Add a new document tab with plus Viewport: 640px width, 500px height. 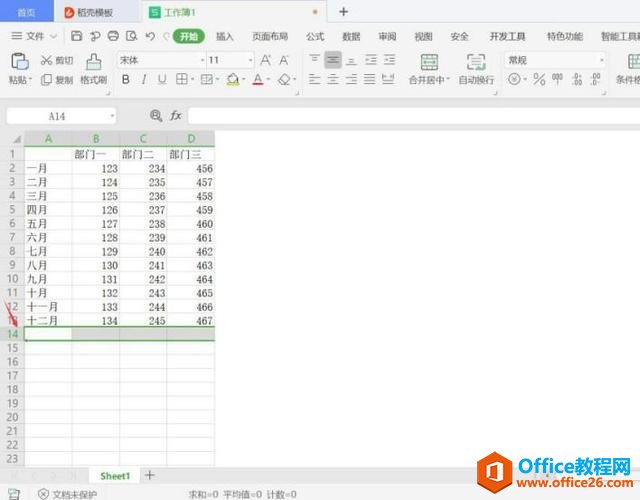click(344, 12)
